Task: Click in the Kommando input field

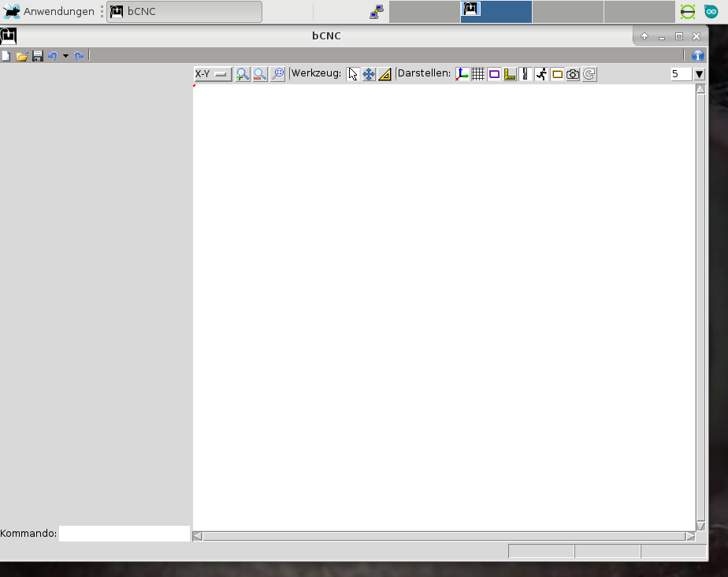Action: [124, 534]
